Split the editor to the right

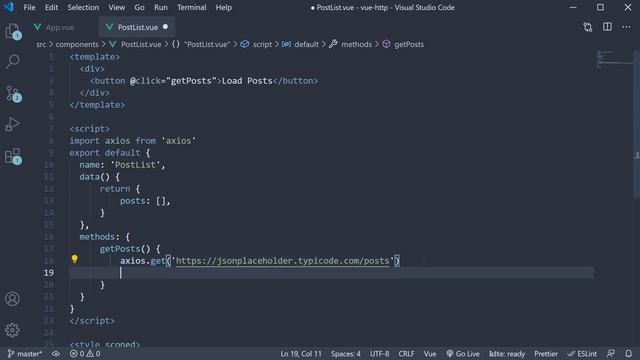(607, 27)
